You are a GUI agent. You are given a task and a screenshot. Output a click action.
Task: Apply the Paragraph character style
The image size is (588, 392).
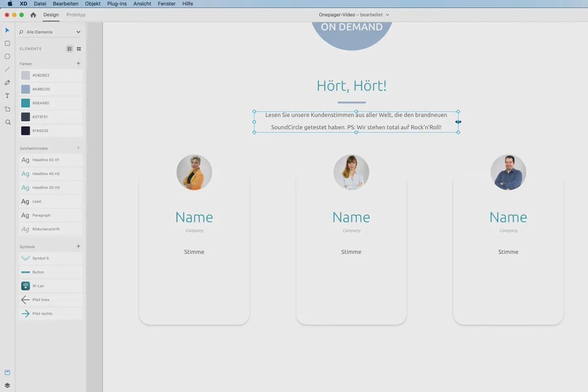[51, 215]
